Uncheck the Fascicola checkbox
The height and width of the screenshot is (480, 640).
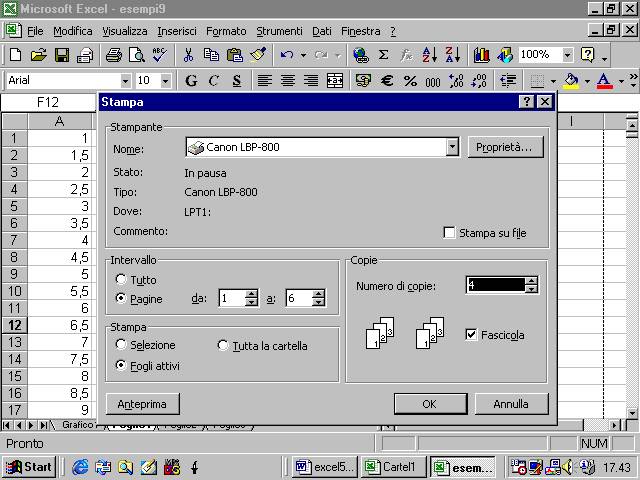click(x=471, y=335)
